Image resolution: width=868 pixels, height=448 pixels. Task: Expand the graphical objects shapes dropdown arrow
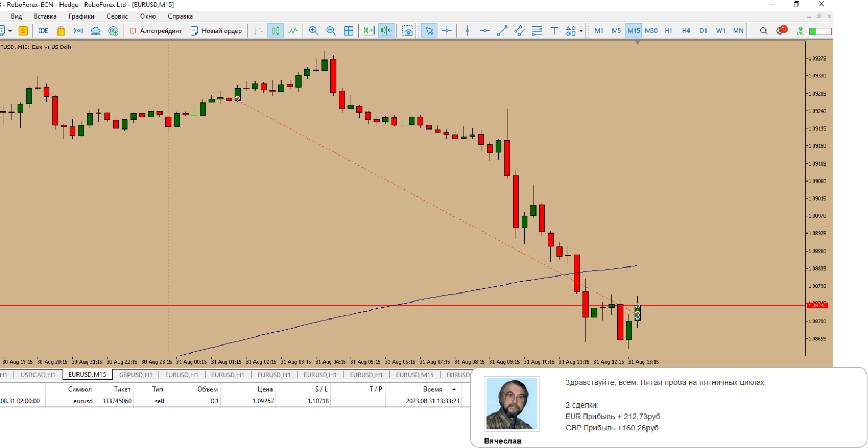[581, 31]
